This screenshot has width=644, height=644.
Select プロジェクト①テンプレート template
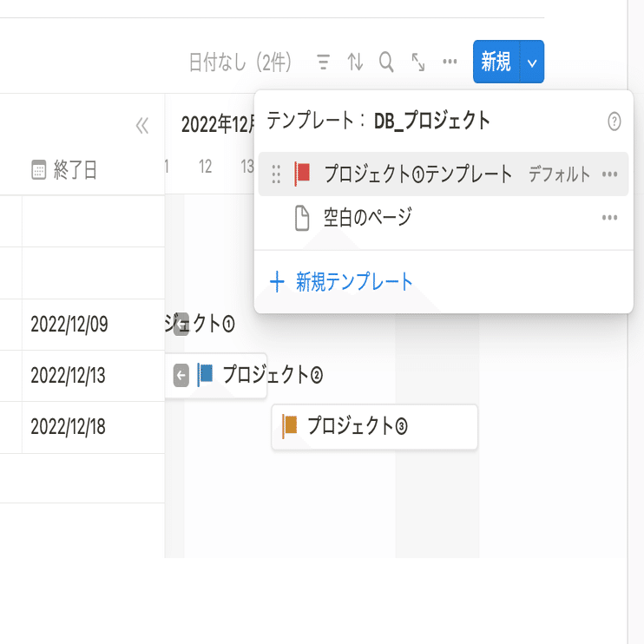tap(444, 174)
